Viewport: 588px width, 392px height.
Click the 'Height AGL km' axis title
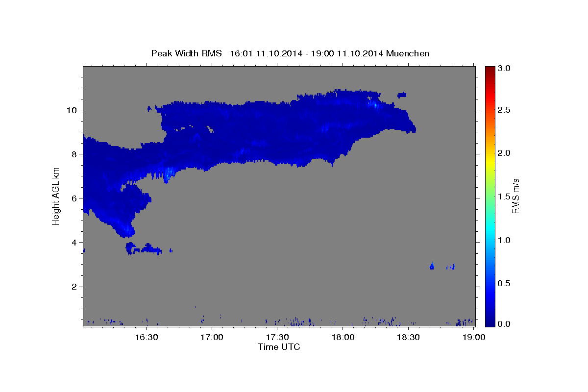pyautogui.click(x=56, y=196)
